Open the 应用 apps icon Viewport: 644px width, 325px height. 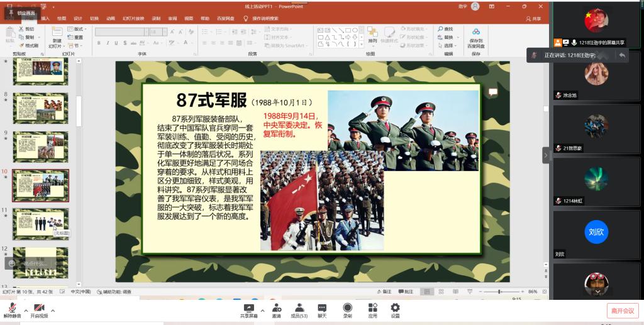(372, 308)
